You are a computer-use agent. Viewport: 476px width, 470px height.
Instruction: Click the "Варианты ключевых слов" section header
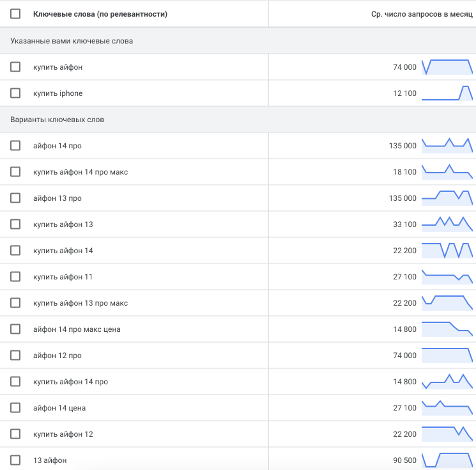tap(58, 120)
